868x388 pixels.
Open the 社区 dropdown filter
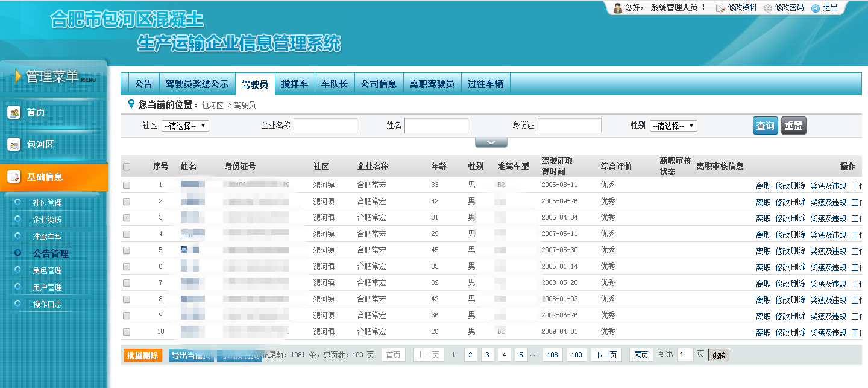tap(185, 126)
